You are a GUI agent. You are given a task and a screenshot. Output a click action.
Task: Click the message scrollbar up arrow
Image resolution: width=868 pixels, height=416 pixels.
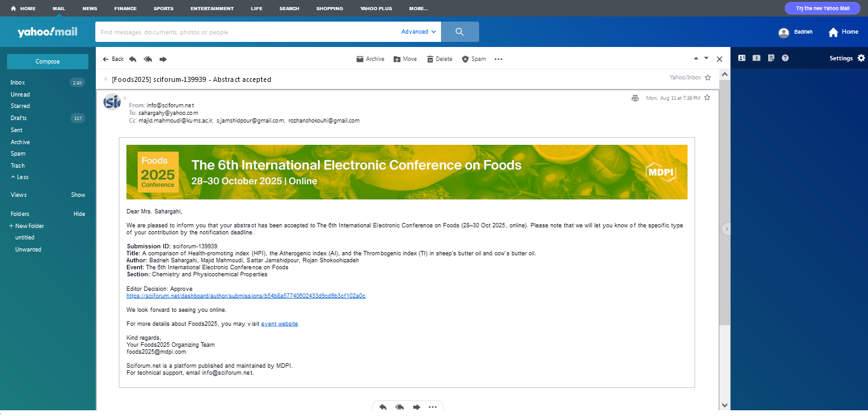[724, 74]
